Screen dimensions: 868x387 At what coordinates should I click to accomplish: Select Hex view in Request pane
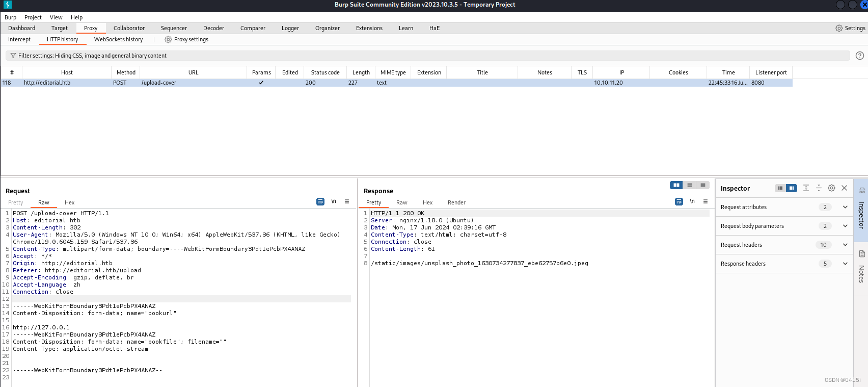tap(70, 202)
